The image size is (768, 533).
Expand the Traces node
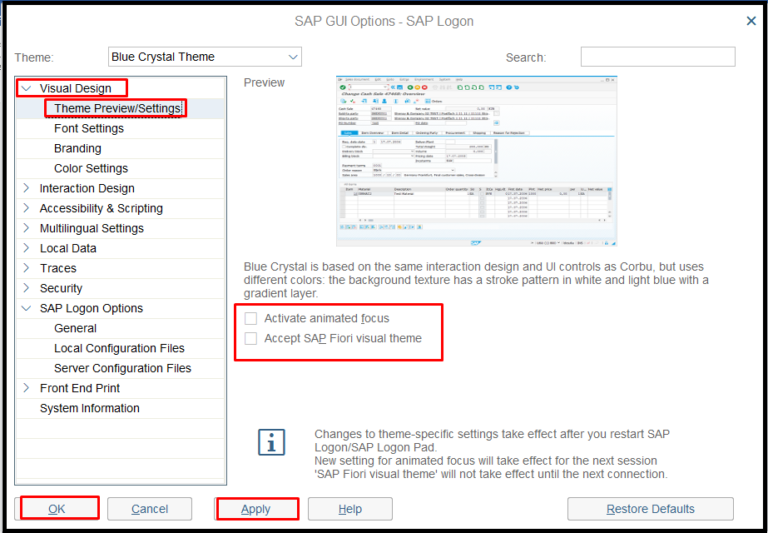click(26, 268)
